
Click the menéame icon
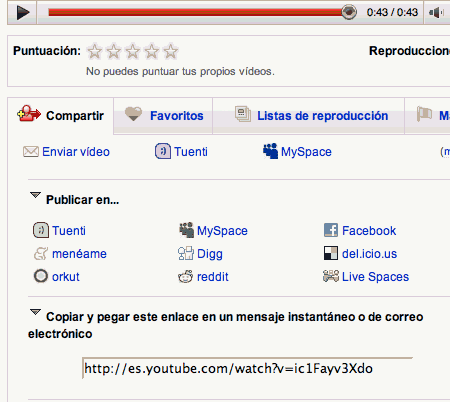[41, 254]
